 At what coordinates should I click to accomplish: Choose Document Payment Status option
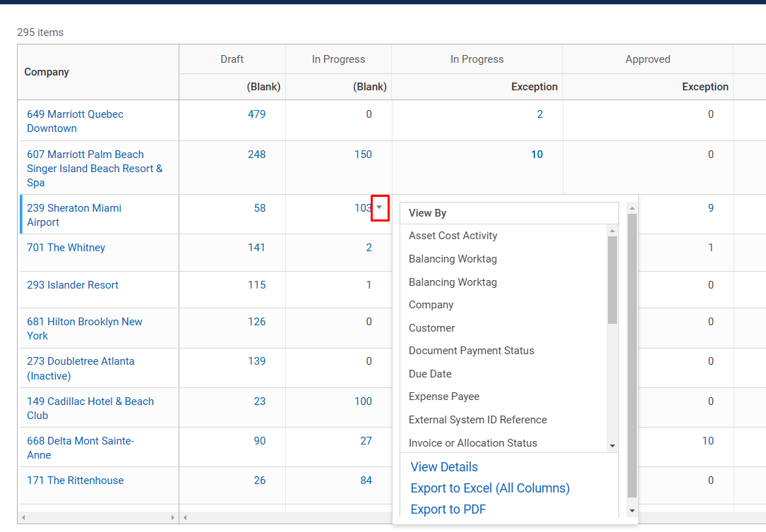[x=472, y=351]
